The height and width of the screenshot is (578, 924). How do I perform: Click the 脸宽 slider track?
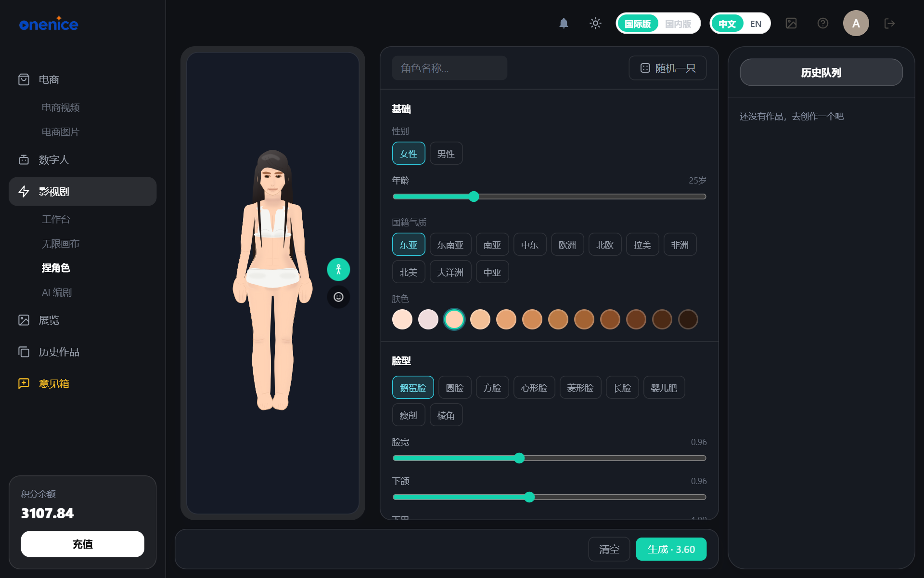click(x=549, y=458)
